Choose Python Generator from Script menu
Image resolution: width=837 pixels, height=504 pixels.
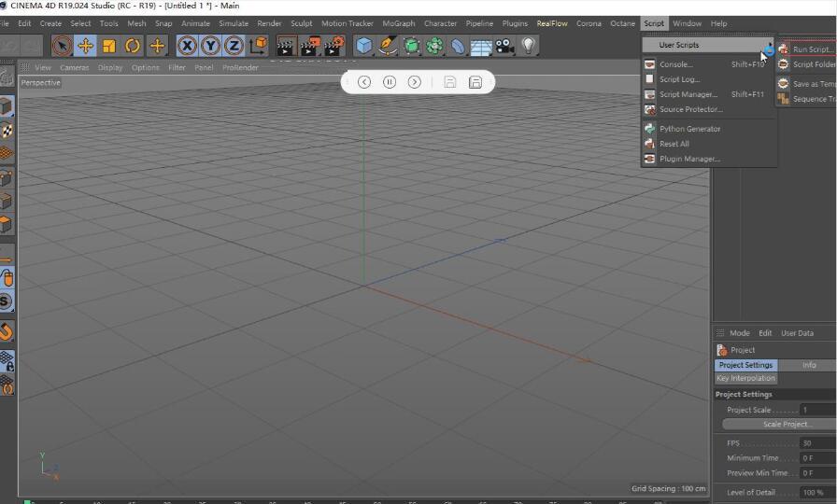click(708, 129)
